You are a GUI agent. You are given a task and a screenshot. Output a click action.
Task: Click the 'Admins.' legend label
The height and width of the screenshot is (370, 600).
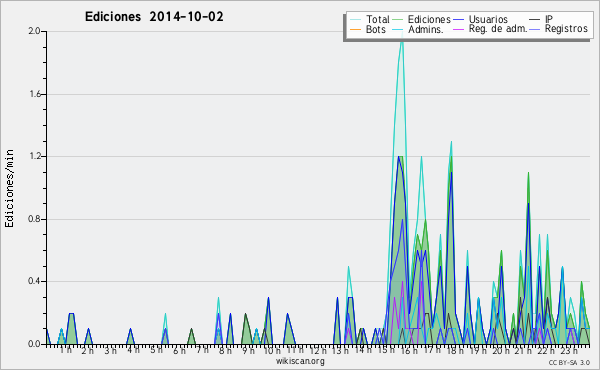pyautogui.click(x=426, y=29)
